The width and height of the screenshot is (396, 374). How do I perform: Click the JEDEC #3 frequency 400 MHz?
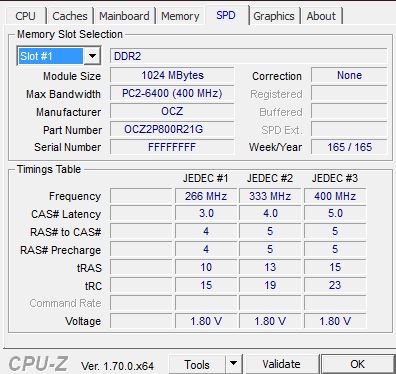(335, 196)
